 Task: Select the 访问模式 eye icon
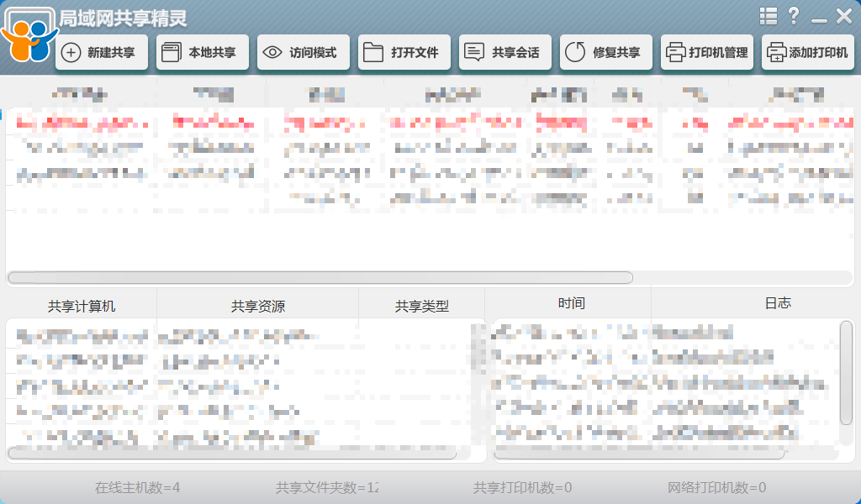coord(272,52)
